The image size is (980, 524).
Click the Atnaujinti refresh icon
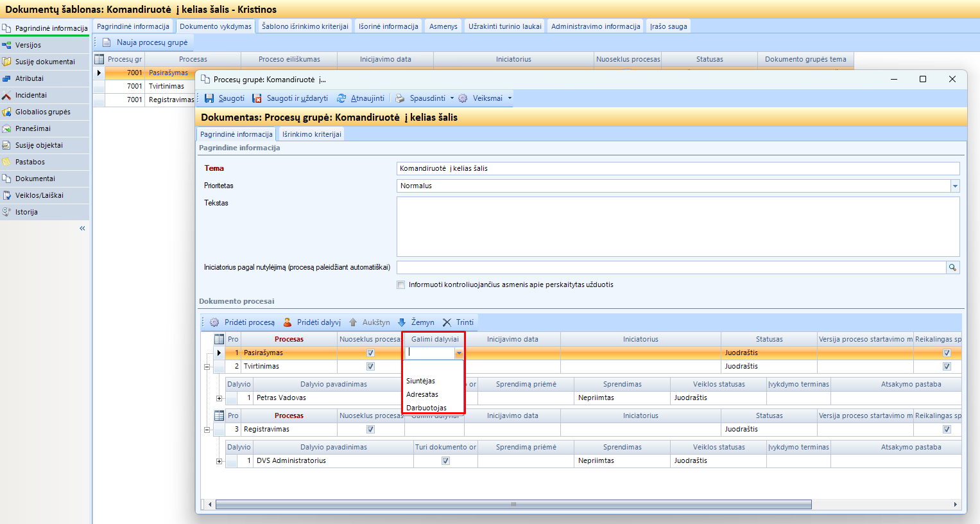click(341, 98)
